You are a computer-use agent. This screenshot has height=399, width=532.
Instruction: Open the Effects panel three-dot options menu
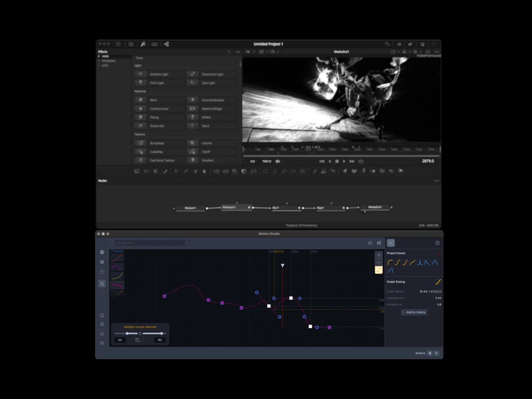(x=238, y=52)
